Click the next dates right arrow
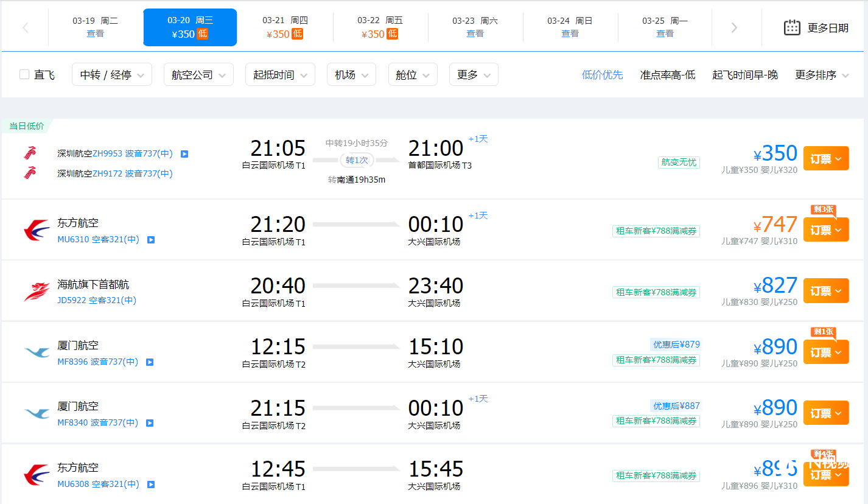The height and width of the screenshot is (504, 868). click(734, 27)
